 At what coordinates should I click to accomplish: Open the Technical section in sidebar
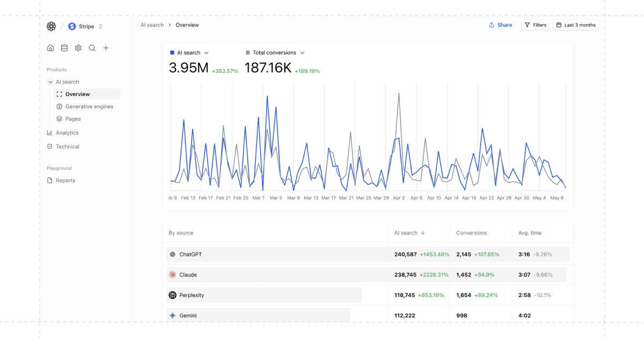point(68,146)
